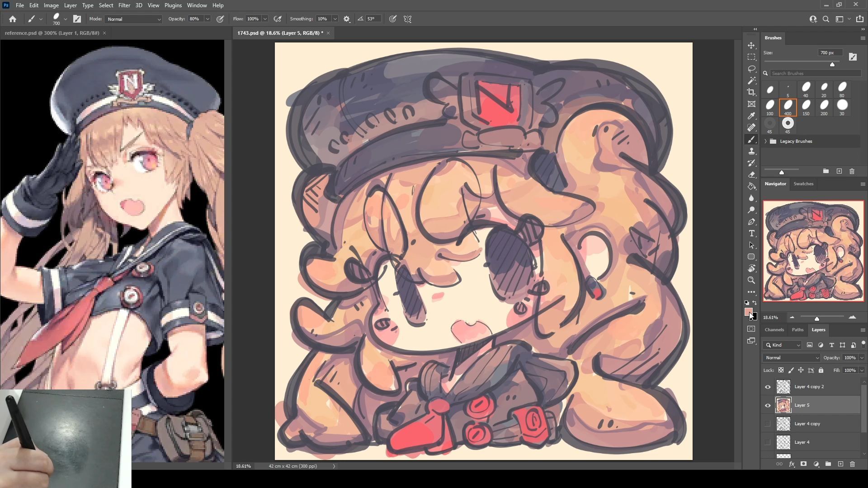This screenshot has height=488, width=868.
Task: Toggle symmetry paint options
Action: 408,19
